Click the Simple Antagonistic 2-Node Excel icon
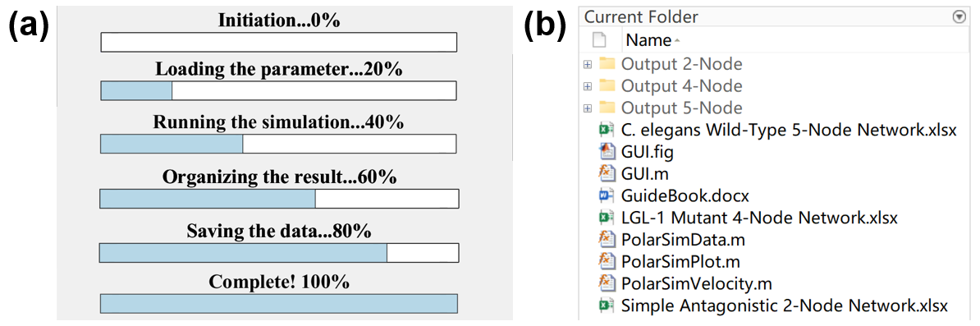Screen dimensions: 980x326 606,306
